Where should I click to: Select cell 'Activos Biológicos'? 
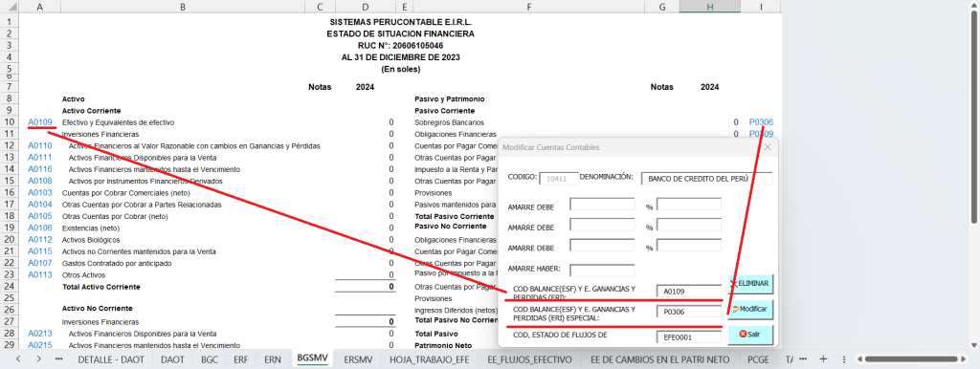click(x=91, y=240)
